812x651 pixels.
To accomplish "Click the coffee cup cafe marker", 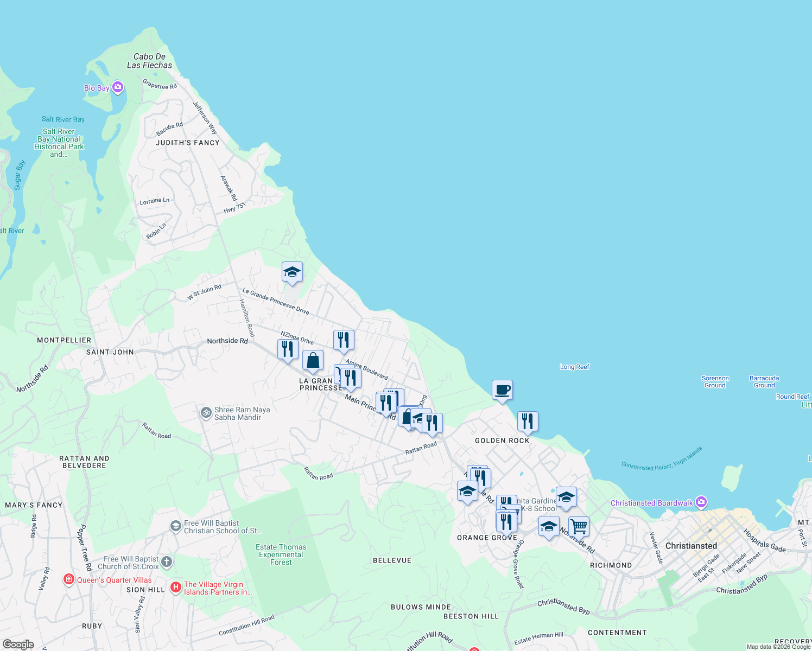I will (502, 390).
